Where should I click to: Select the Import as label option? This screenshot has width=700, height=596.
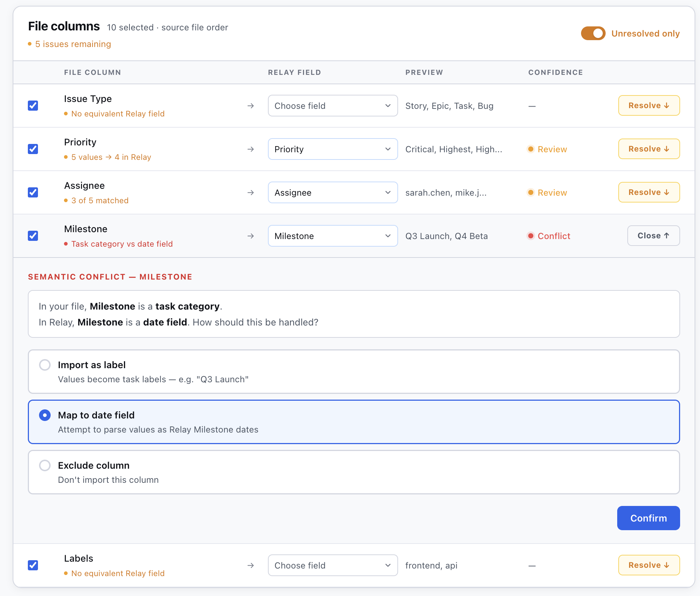pyautogui.click(x=45, y=365)
